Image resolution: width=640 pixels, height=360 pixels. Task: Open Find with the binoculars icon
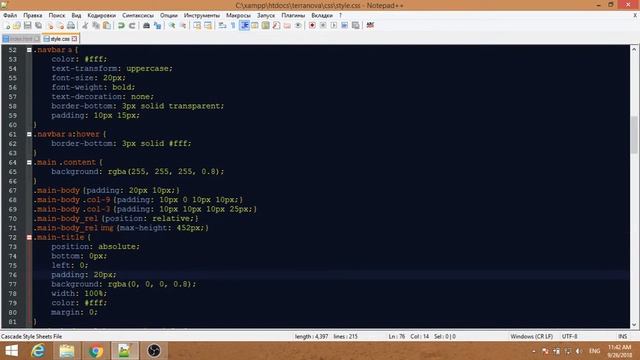coord(146,26)
